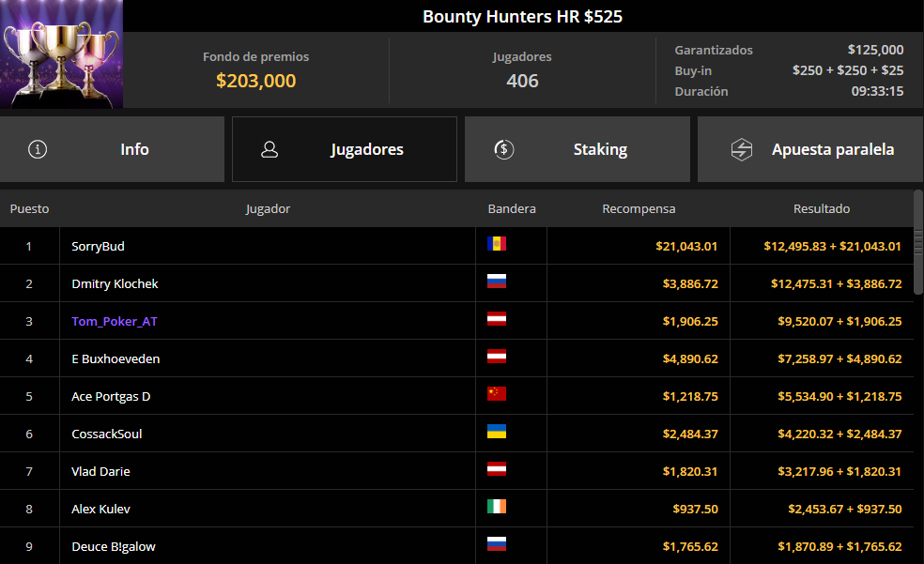This screenshot has width=924, height=564.
Task: Click the Bounty Hunters HR $525 title
Action: coord(522,17)
